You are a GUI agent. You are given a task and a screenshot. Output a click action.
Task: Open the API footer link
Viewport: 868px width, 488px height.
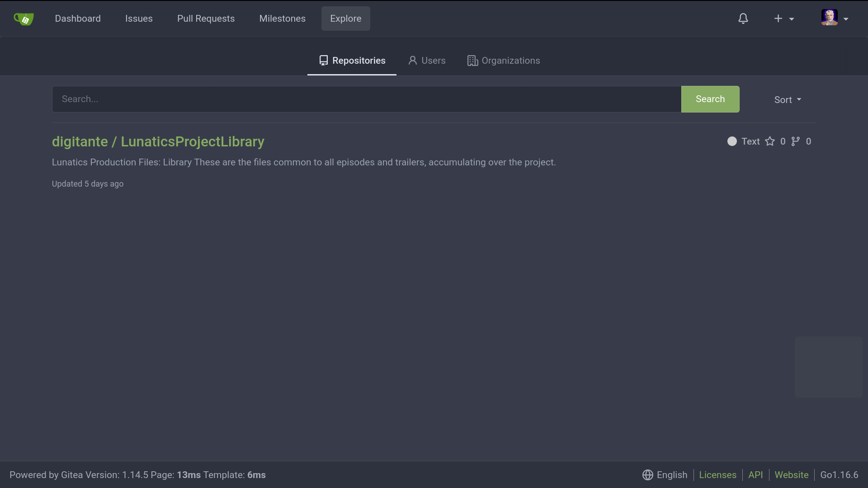[755, 475]
